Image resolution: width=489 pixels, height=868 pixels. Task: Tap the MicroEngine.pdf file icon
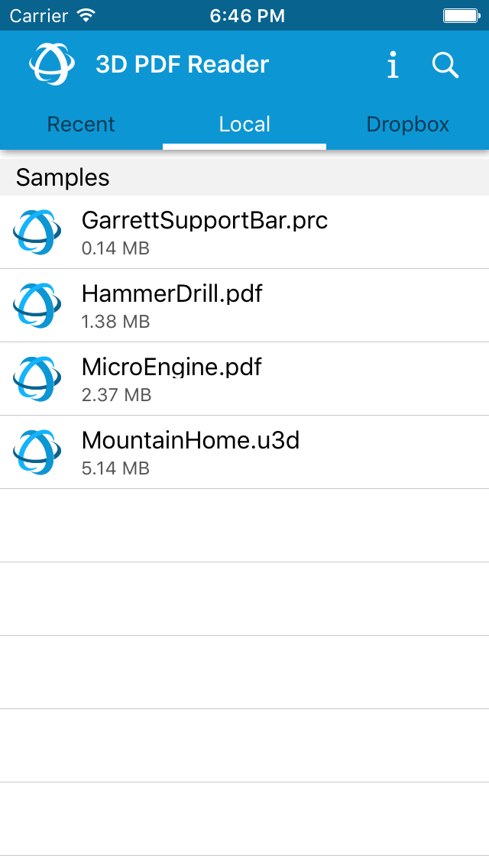(37, 379)
